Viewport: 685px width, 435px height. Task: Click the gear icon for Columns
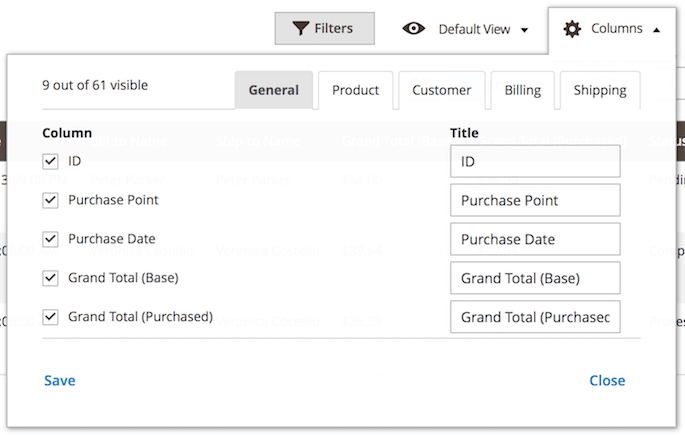[572, 29]
